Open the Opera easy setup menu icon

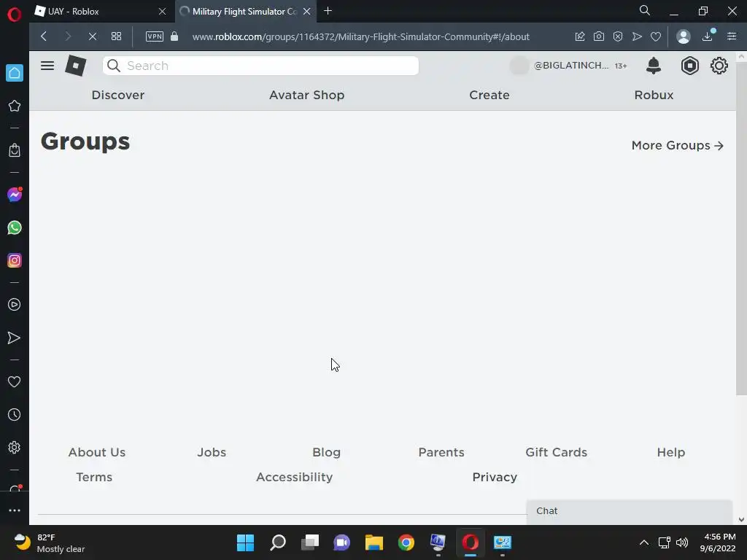click(x=732, y=36)
